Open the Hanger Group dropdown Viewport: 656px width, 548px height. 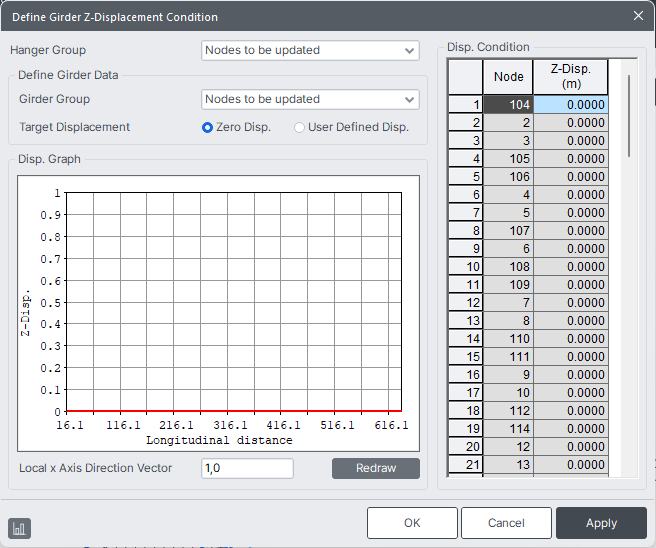pos(310,51)
